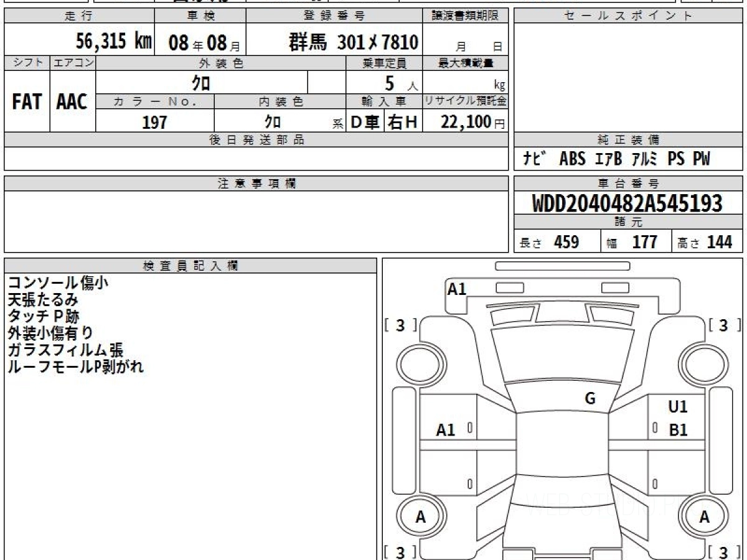The image size is (747, 560).
Task: Click the D車 cell
Action: (x=365, y=122)
